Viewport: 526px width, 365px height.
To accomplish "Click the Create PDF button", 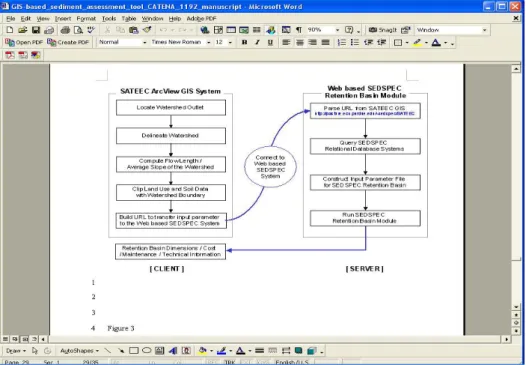I will coord(68,43).
